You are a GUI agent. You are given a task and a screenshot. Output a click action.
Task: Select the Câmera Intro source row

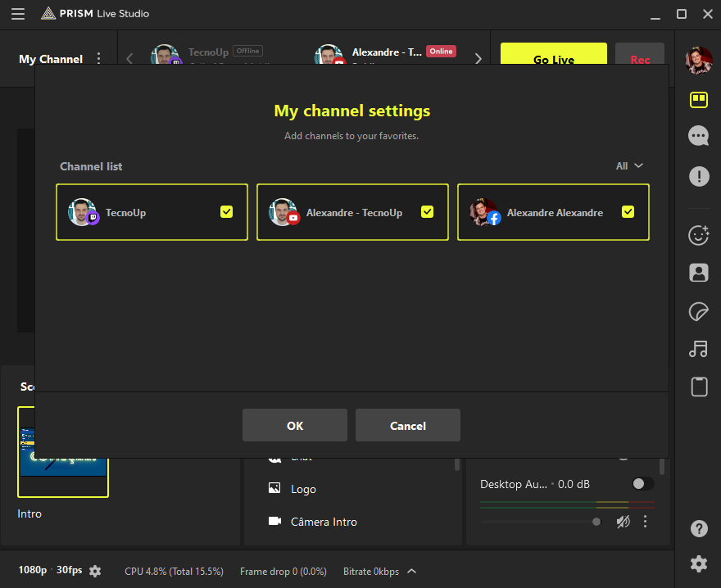[352, 522]
